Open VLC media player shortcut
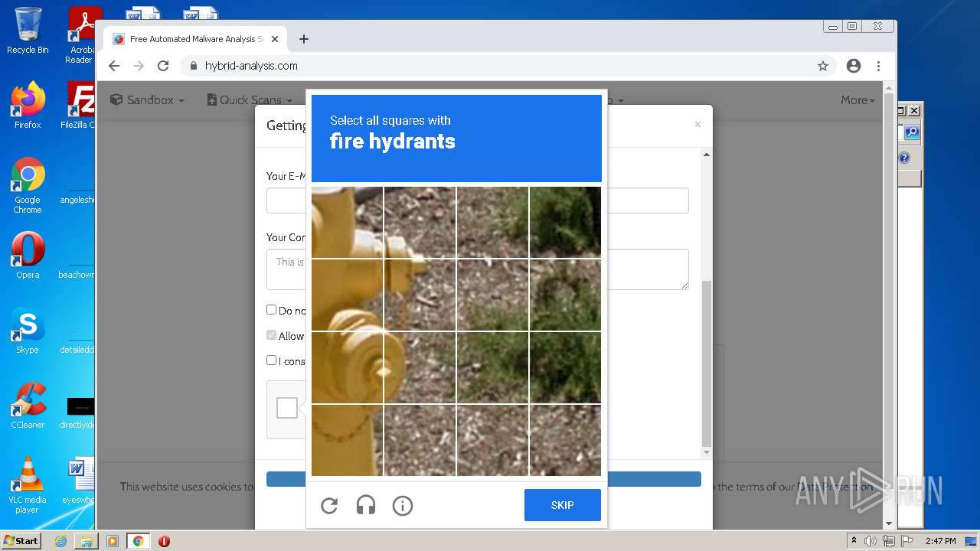Viewport: 980px width, 551px height. tap(28, 485)
